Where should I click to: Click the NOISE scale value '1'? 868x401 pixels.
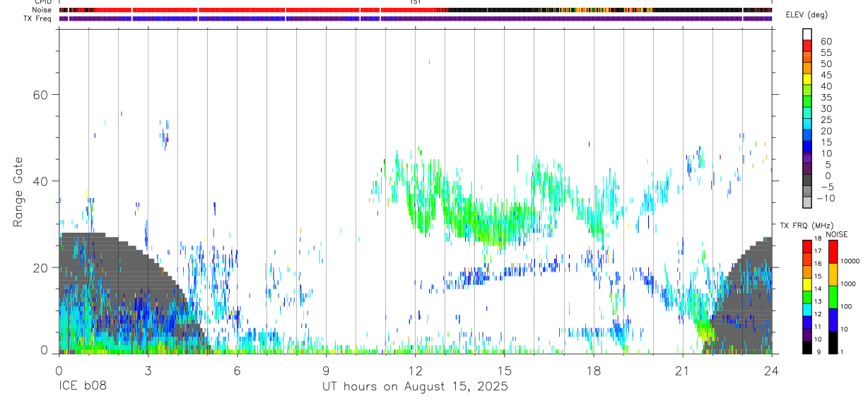tap(843, 351)
